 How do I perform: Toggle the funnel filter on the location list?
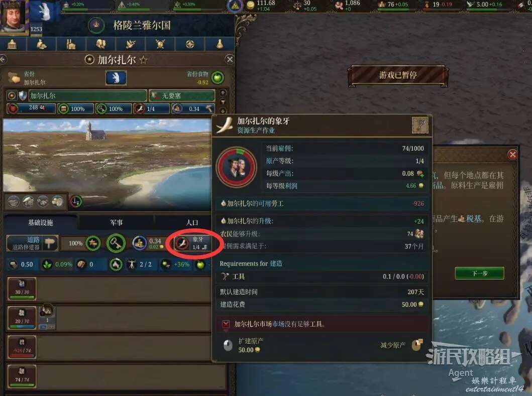coord(223,102)
